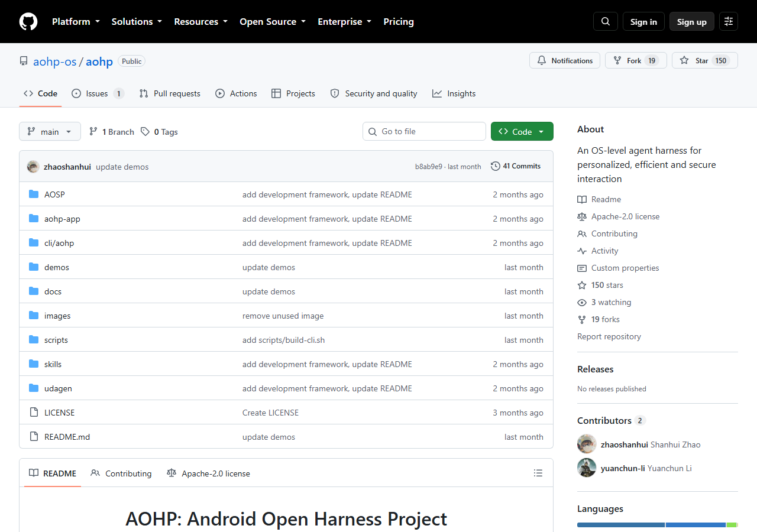View the 41 Commits history link
This screenshot has width=757, height=532.
(516, 166)
